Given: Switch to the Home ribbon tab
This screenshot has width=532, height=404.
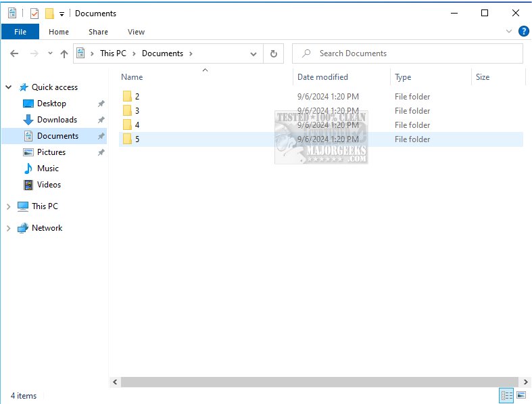Looking at the screenshot, I should point(59,32).
